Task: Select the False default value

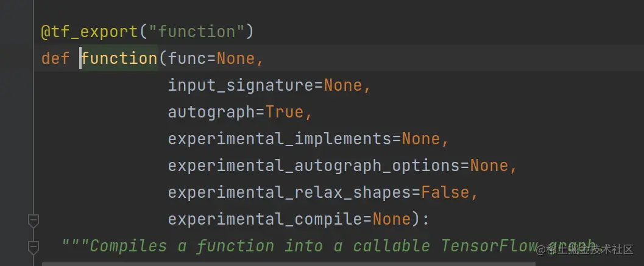Action: pos(445,192)
